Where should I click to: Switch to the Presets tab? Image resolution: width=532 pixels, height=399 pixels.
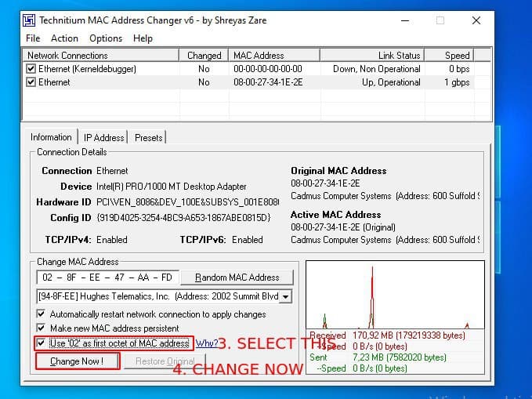tap(149, 137)
